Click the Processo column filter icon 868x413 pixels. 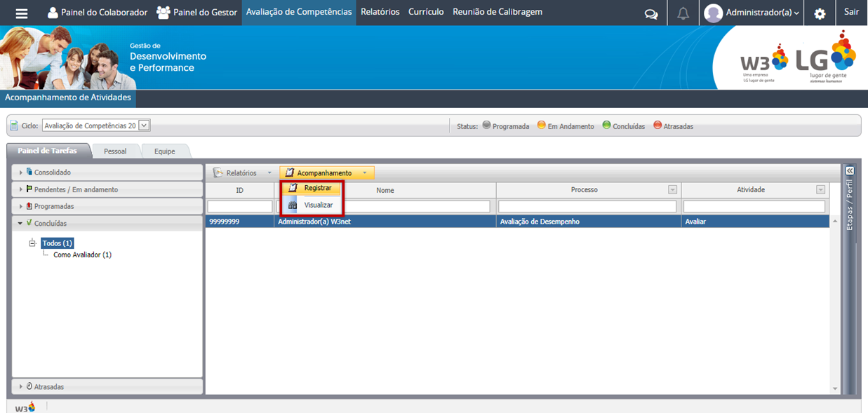point(672,190)
